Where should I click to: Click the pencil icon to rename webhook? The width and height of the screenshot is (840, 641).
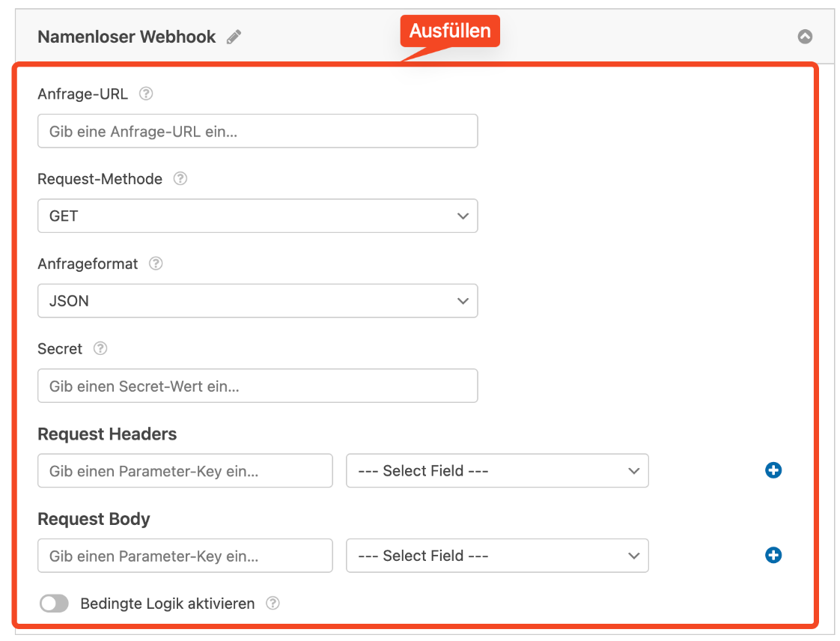pyautogui.click(x=234, y=37)
